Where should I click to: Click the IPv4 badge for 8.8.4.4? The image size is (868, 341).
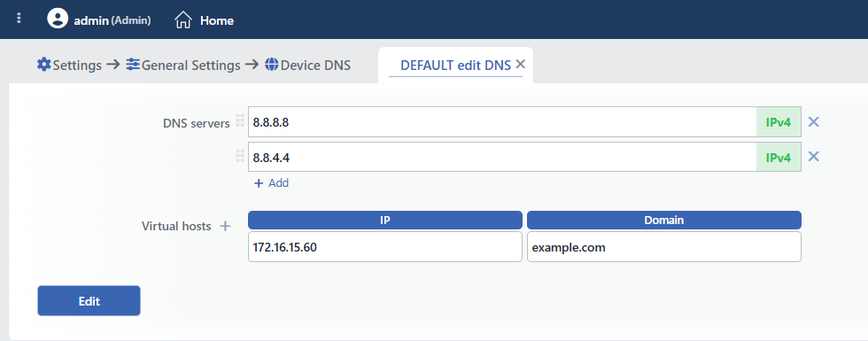point(779,158)
